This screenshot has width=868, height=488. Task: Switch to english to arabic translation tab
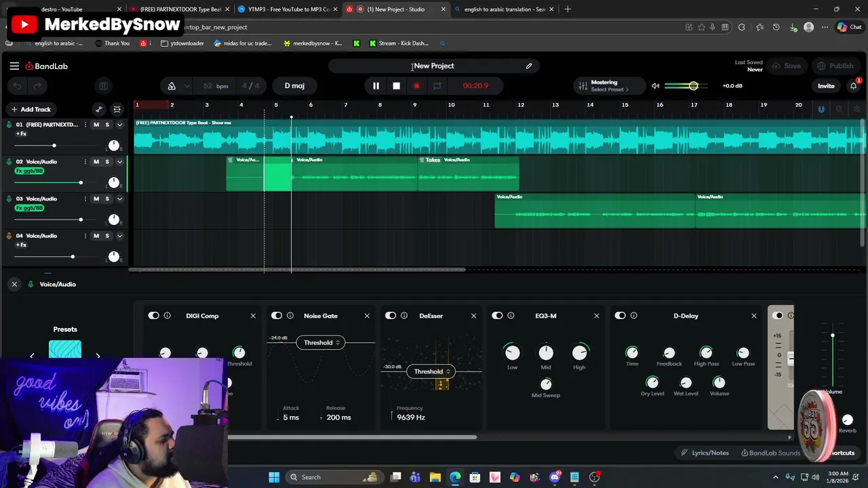click(505, 9)
